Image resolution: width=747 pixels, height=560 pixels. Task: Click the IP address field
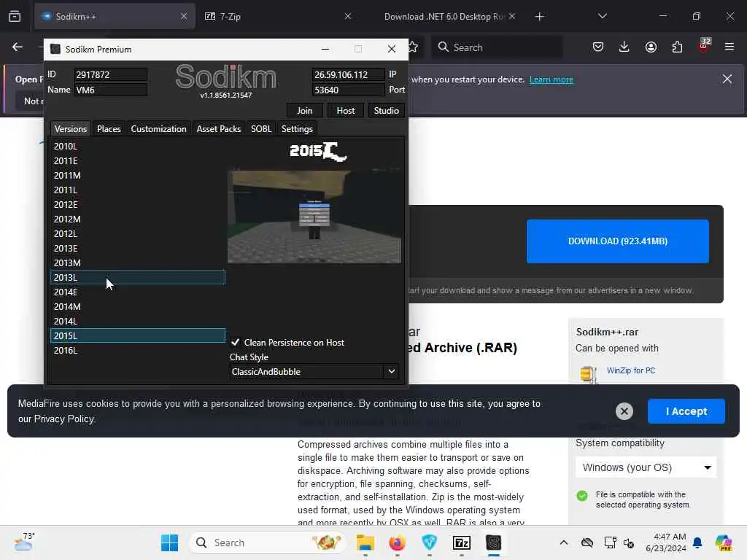point(348,75)
